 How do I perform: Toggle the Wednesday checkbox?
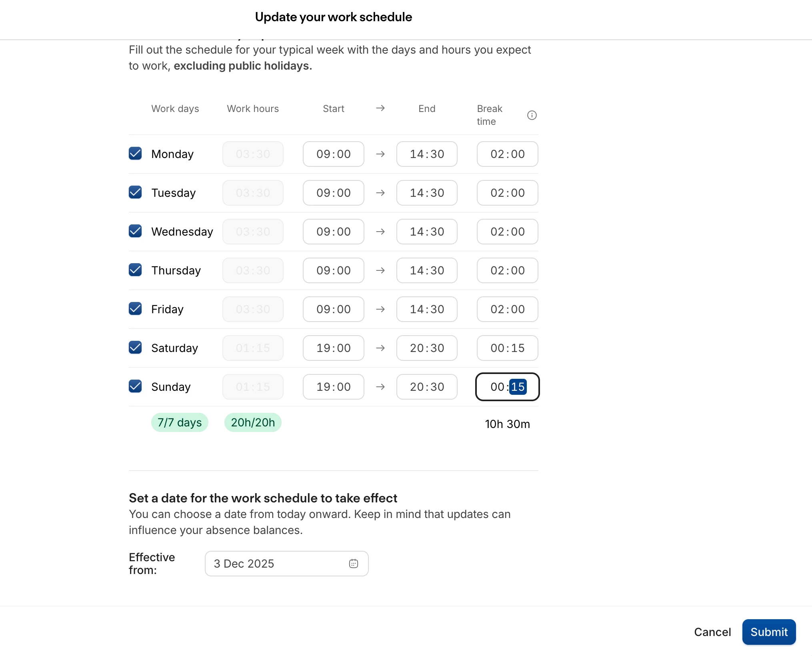[135, 231]
